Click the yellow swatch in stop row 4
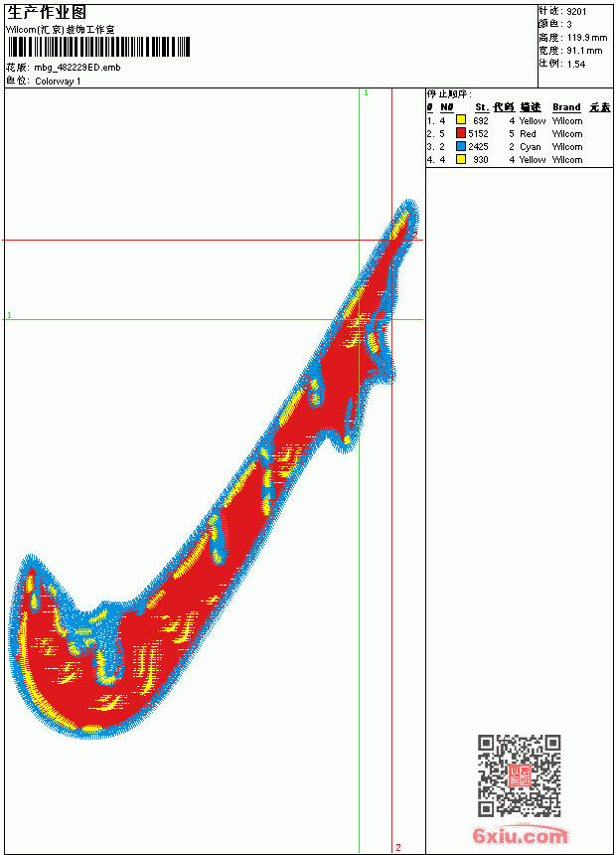 click(x=461, y=160)
